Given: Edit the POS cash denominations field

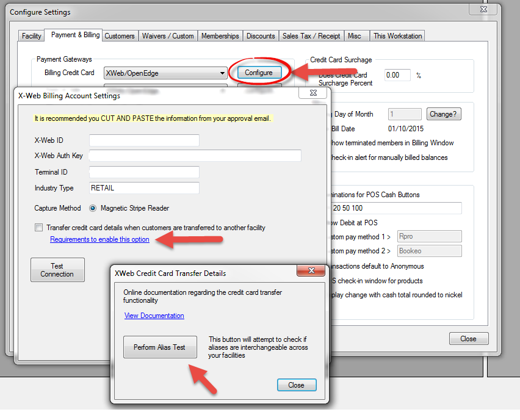Looking at the screenshot, I should click(x=396, y=208).
